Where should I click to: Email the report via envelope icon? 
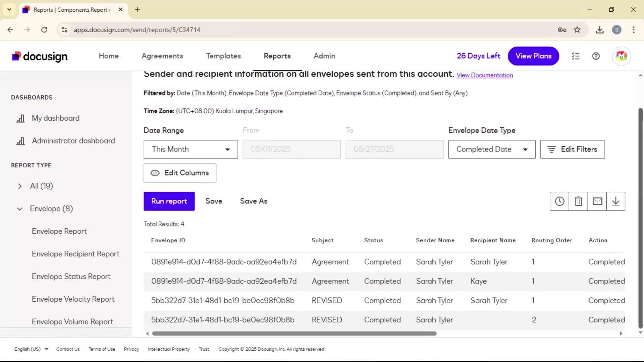pyautogui.click(x=597, y=201)
